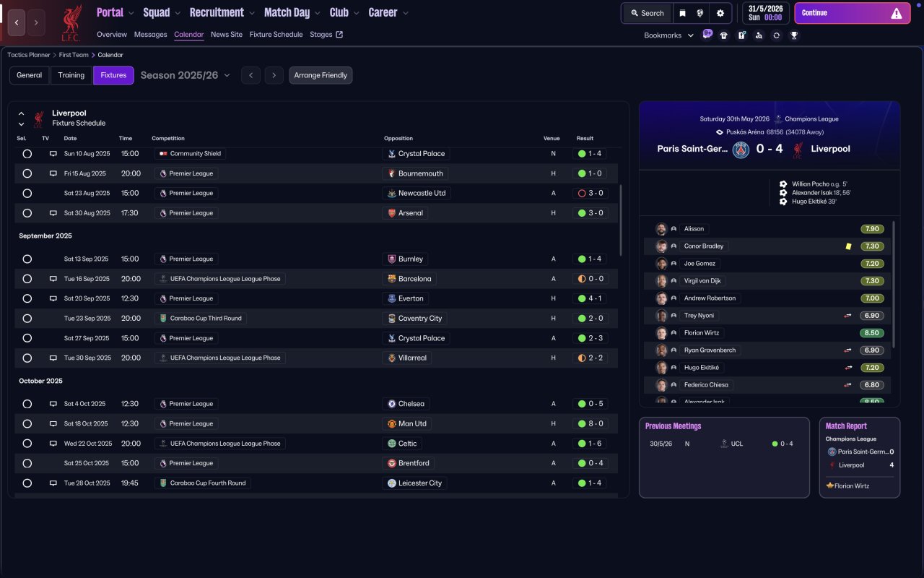Click the Liverpool club crest in the top bar

click(71, 22)
